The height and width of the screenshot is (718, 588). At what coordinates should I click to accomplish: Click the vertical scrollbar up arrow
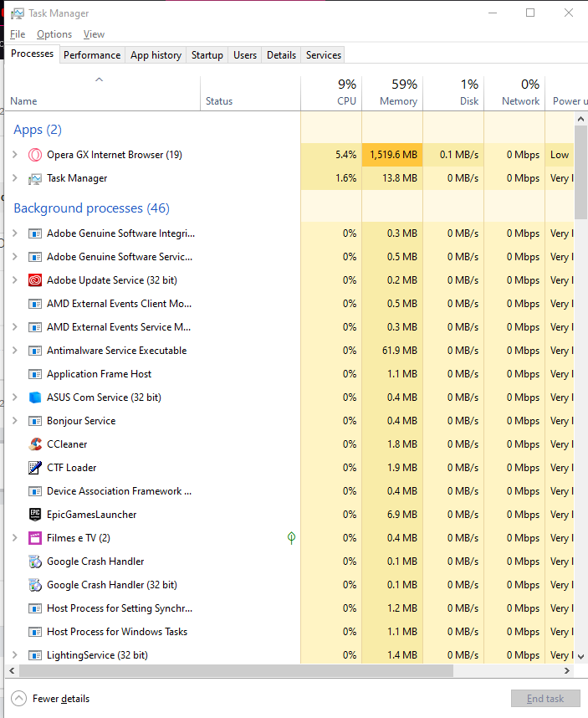tap(580, 119)
